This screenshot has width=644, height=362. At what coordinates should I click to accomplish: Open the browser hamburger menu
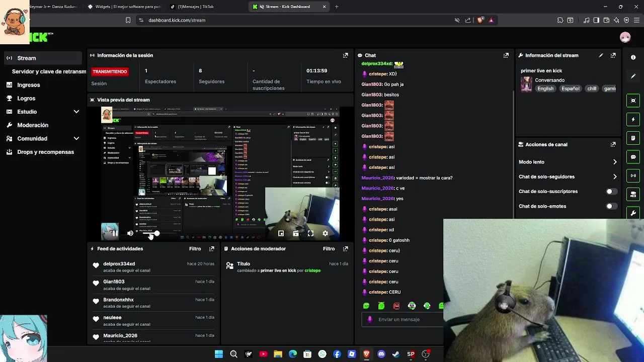636,20
